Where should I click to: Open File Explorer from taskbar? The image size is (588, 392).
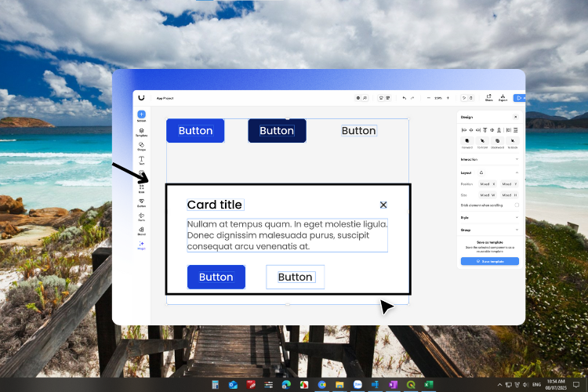(x=339, y=384)
